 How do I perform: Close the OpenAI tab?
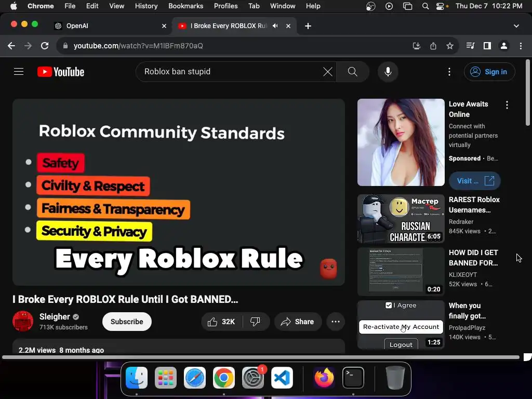pos(164,26)
